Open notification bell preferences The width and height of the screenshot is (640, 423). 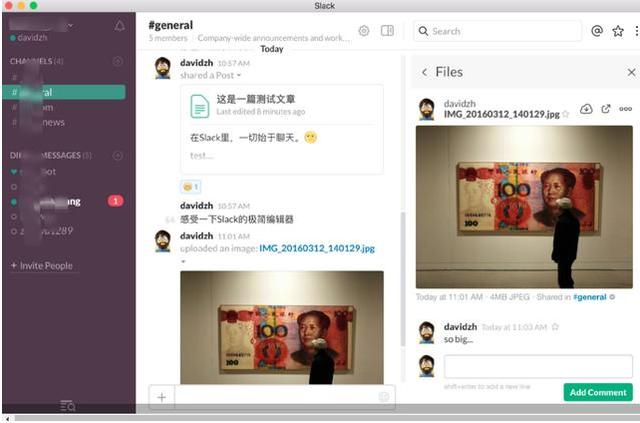120,25
